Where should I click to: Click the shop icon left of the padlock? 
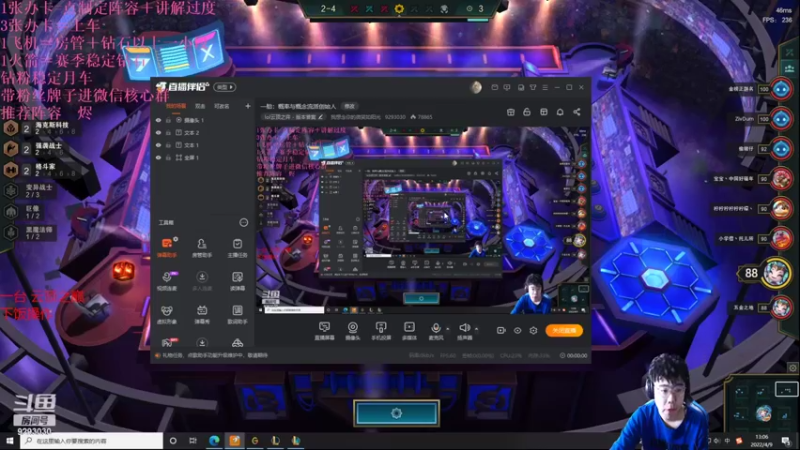click(x=511, y=112)
